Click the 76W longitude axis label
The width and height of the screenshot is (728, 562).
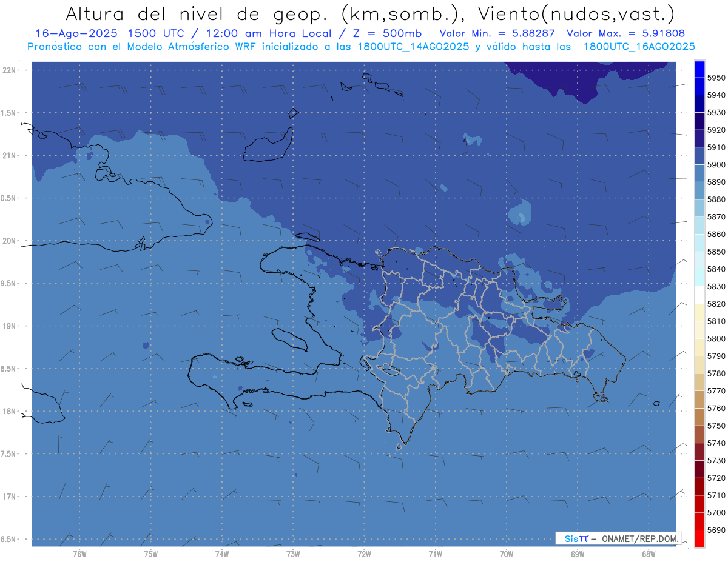(x=79, y=554)
